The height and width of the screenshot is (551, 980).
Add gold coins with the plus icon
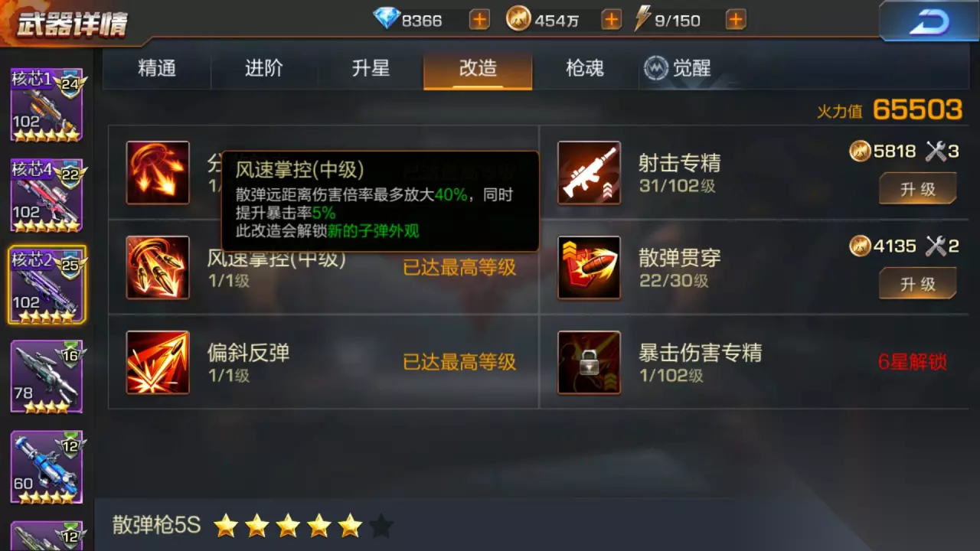pyautogui.click(x=611, y=20)
